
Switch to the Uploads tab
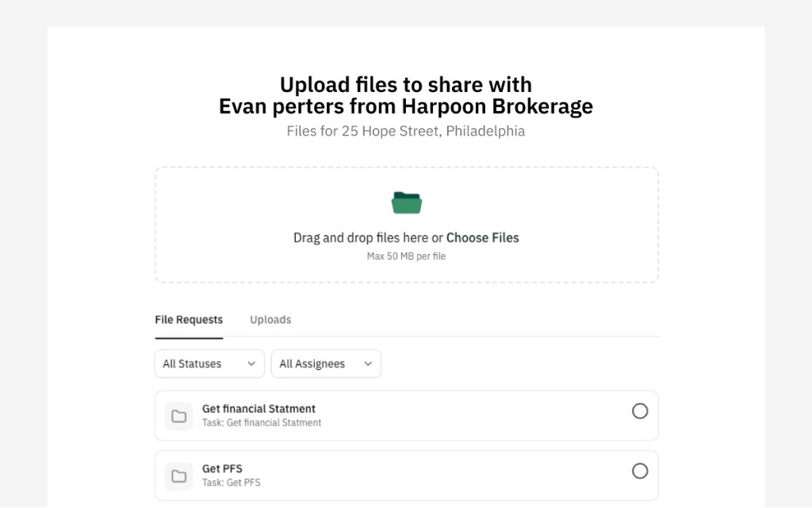pos(270,319)
